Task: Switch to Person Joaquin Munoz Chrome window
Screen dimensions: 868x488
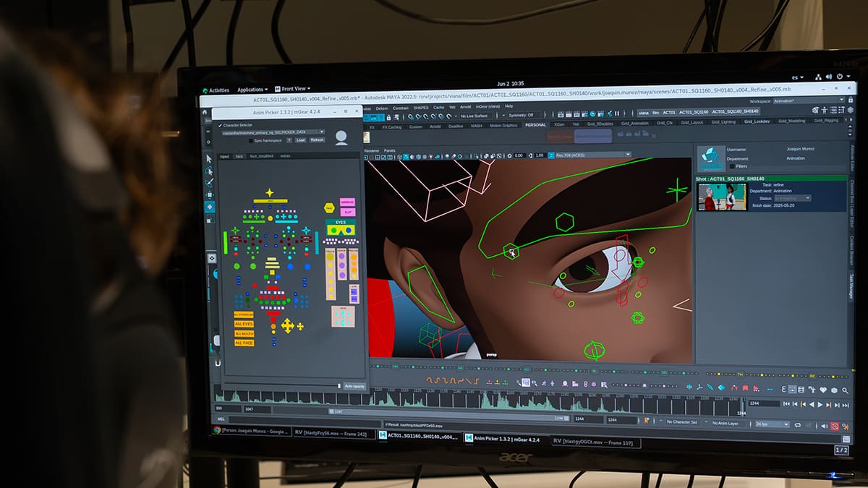Action: tap(251, 431)
